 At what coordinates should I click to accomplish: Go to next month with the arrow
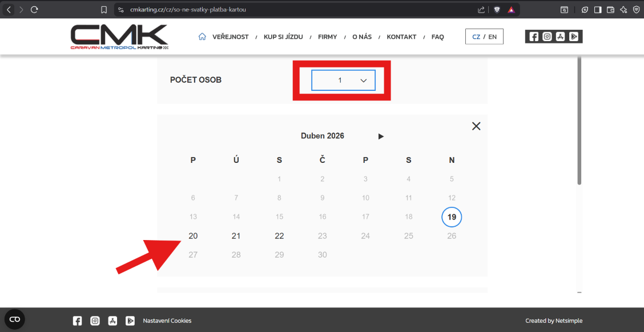tap(381, 137)
